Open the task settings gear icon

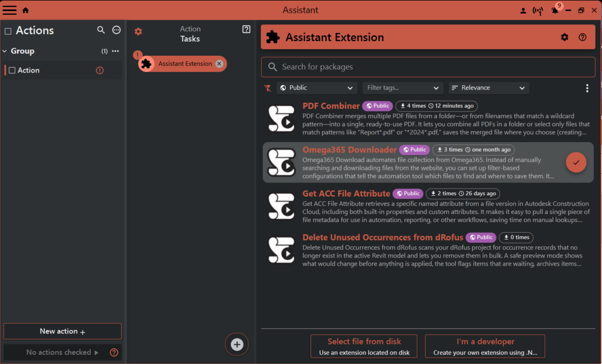coord(138,31)
